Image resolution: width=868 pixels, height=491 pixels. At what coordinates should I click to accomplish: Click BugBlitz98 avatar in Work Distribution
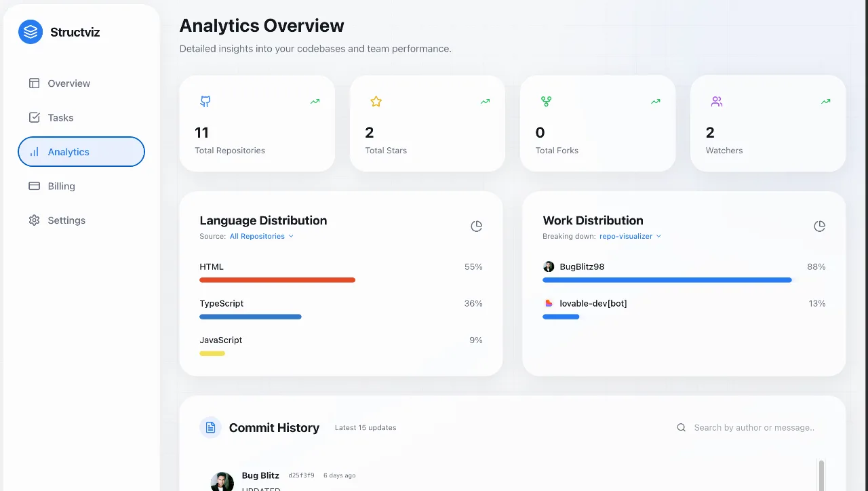[x=549, y=267]
